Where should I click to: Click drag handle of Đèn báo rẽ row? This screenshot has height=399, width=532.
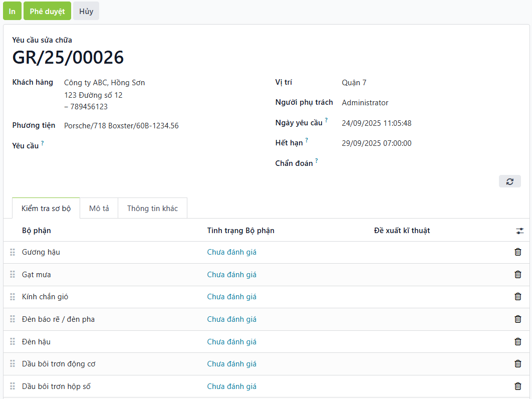pos(13,319)
